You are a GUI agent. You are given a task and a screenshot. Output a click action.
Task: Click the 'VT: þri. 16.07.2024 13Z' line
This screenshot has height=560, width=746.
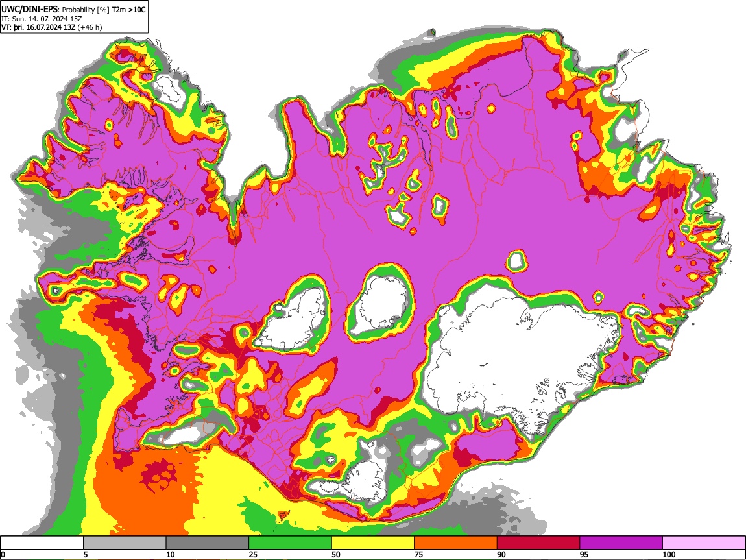point(38,27)
